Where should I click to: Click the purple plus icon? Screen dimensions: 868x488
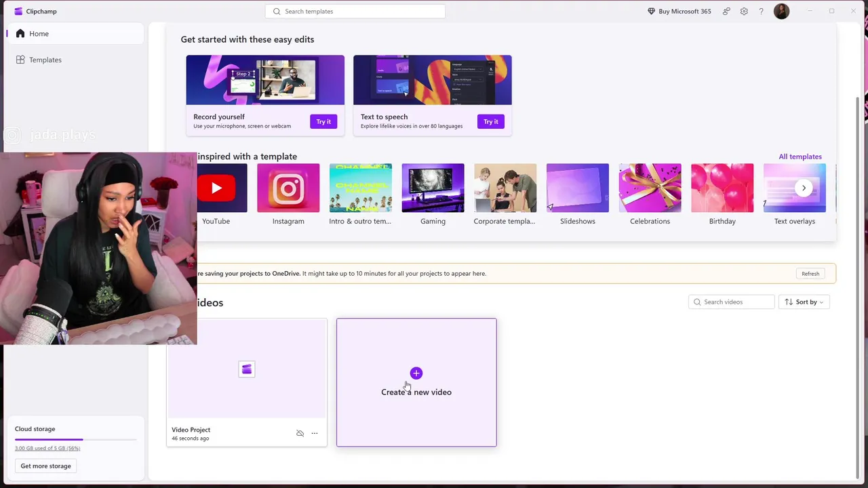click(x=416, y=373)
